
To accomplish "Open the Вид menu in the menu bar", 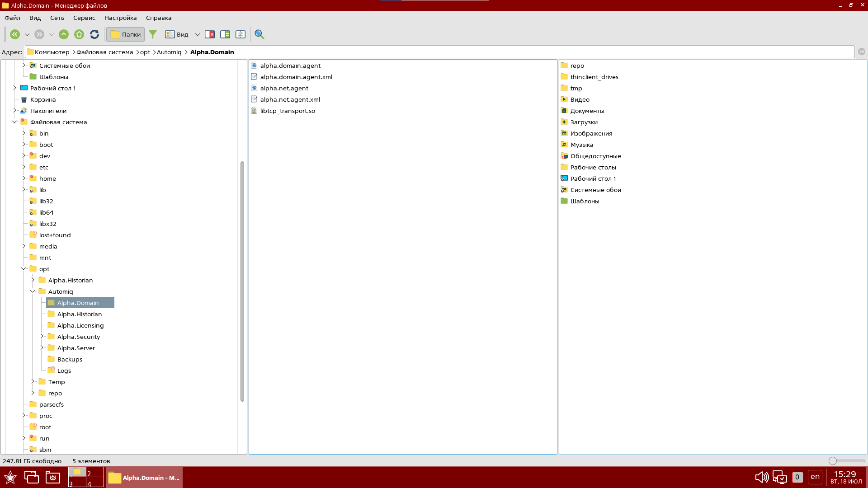I will [x=35, y=18].
